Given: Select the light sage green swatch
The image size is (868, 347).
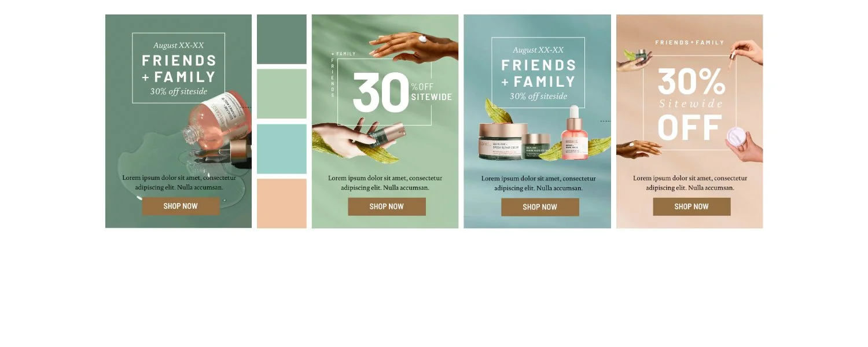Looking at the screenshot, I should click(282, 94).
